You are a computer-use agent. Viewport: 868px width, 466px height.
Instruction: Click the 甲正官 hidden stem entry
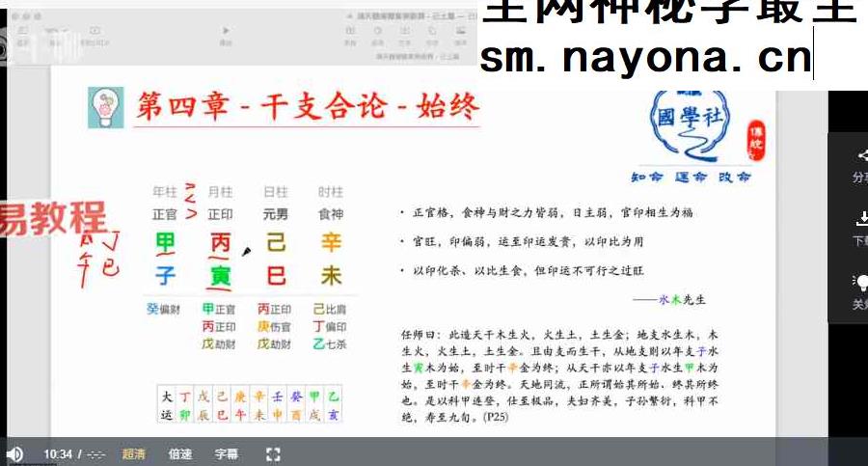[219, 309]
